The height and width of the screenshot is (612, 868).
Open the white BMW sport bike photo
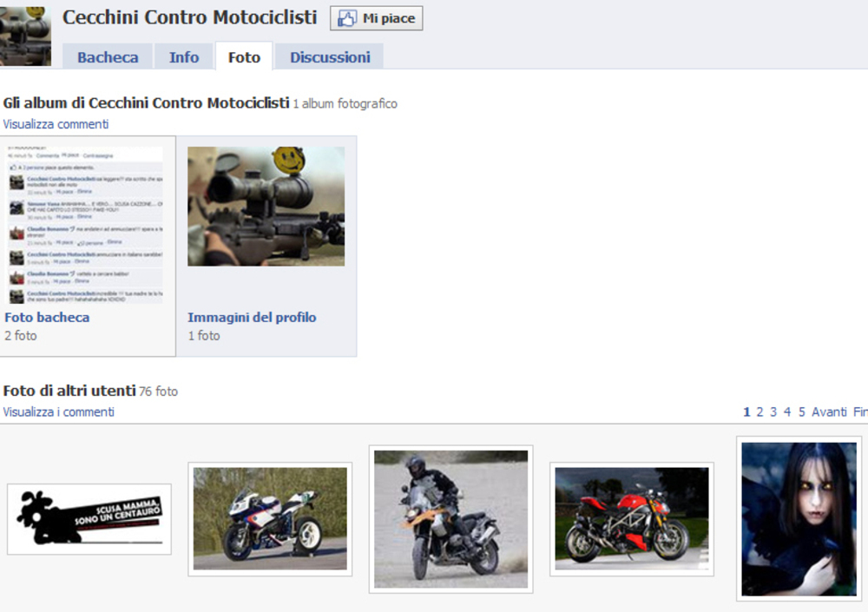(270, 519)
